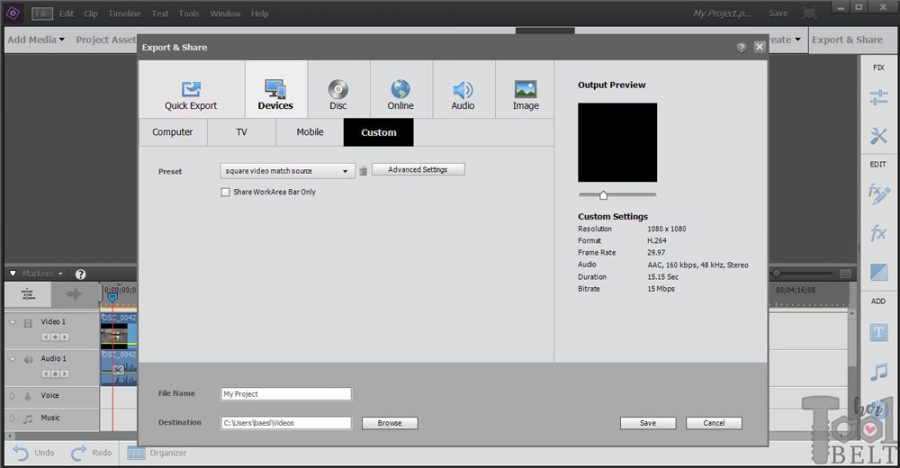Click the Output Preview thumbnail
This screenshot has width=900, height=468.
pyautogui.click(x=618, y=142)
